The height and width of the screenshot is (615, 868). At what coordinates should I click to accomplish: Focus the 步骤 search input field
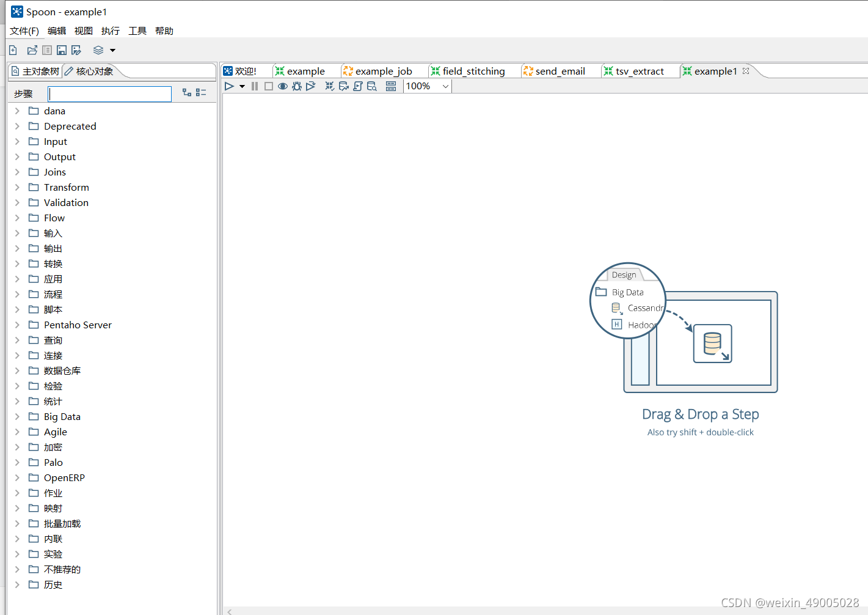[110, 94]
